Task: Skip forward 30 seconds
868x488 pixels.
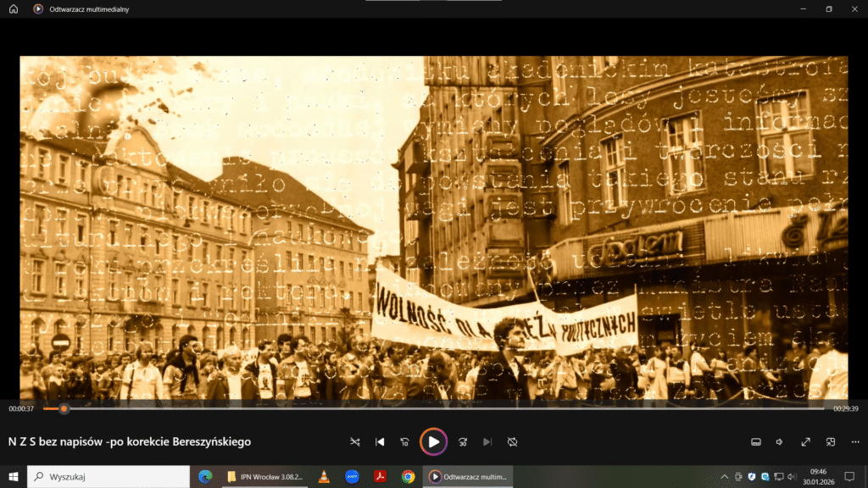Action: tap(463, 441)
